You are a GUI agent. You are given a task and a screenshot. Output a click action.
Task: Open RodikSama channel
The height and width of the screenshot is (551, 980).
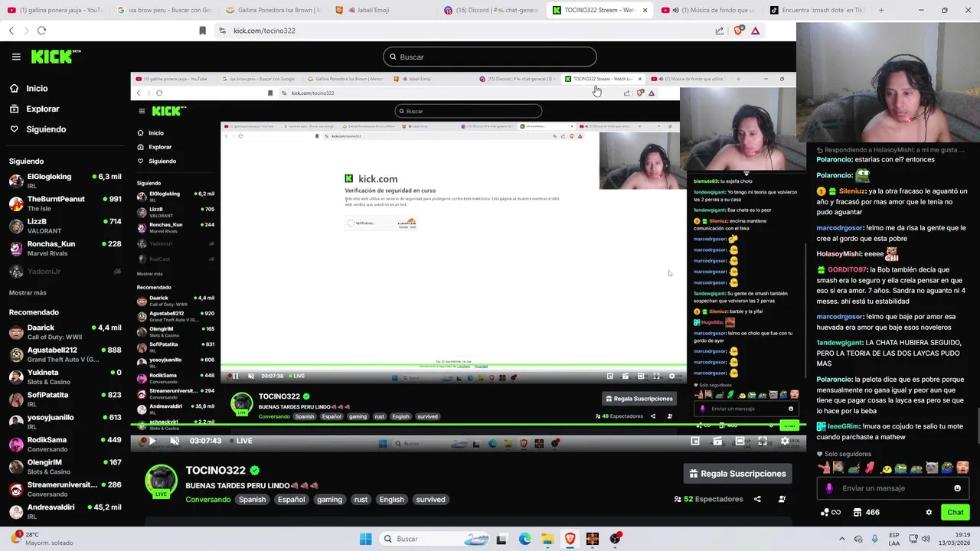[x=65, y=444]
